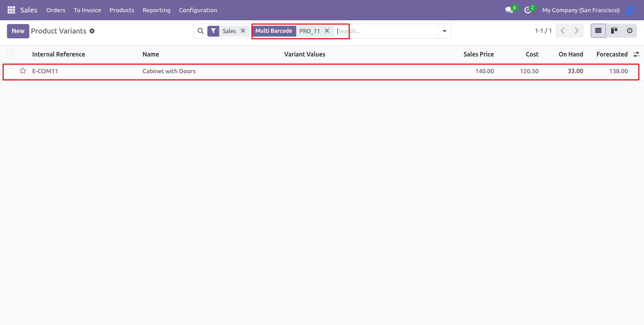The width and height of the screenshot is (644, 325).
Task: Open the Orders menu
Action: (x=56, y=10)
